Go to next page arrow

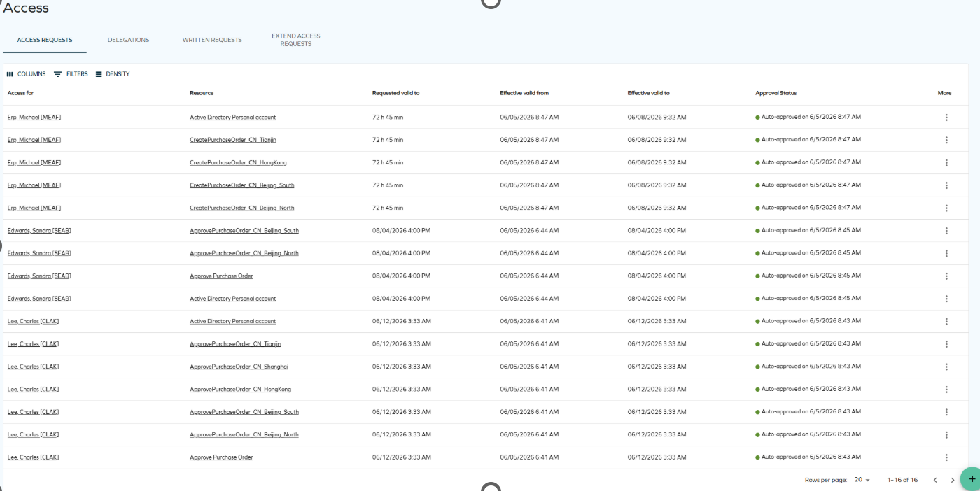952,480
